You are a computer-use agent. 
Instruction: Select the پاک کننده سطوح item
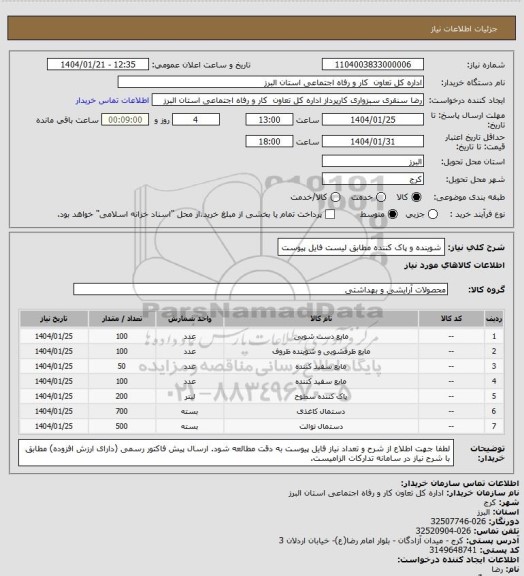pos(321,397)
